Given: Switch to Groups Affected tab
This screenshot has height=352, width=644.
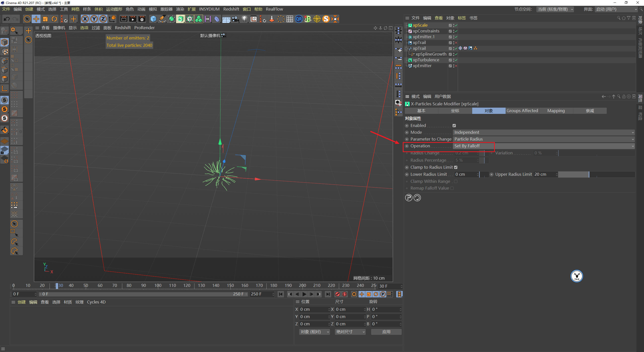Looking at the screenshot, I should pyautogui.click(x=522, y=111).
